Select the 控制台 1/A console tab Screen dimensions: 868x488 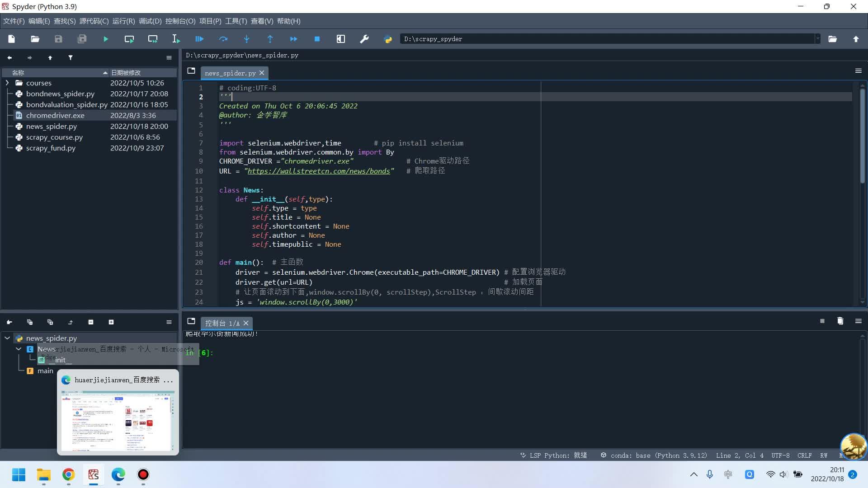click(222, 323)
